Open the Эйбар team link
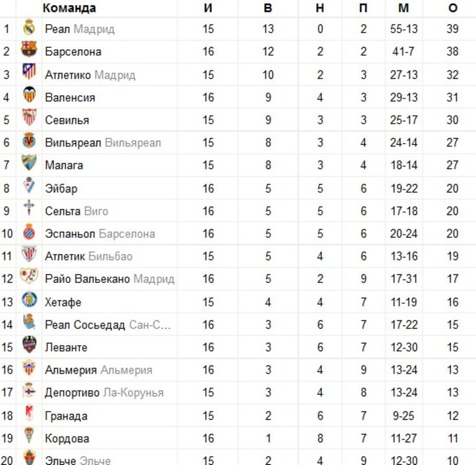The height and width of the screenshot is (465, 476). click(x=61, y=188)
